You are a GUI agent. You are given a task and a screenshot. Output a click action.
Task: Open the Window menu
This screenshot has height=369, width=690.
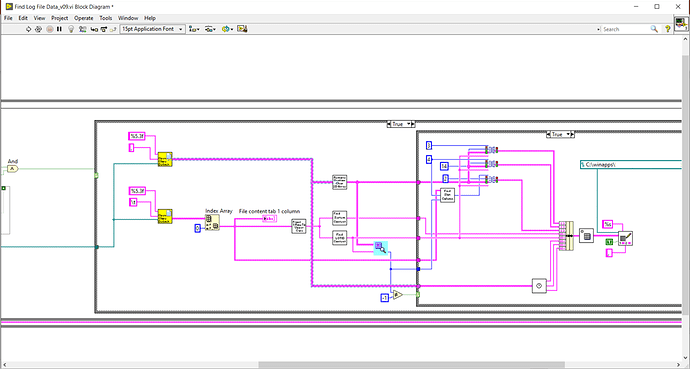click(x=128, y=18)
